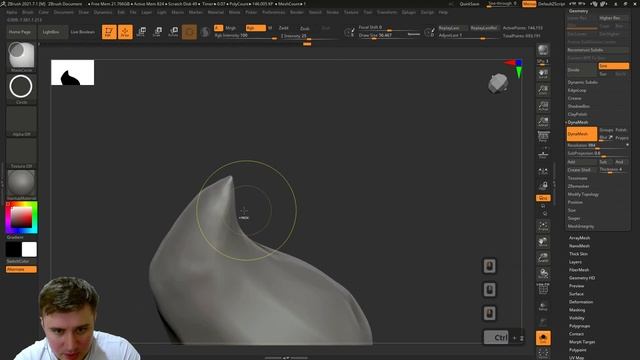Viewport: 640px width, 360px height.
Task: Open the MaskLasso brush thumbnail
Action: [x=21, y=57]
